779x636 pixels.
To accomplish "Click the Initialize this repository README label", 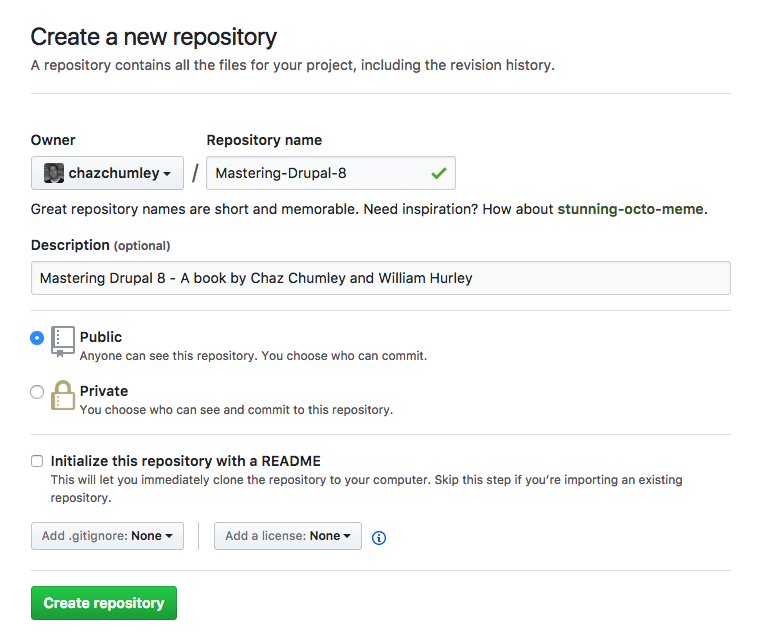I will 186,461.
